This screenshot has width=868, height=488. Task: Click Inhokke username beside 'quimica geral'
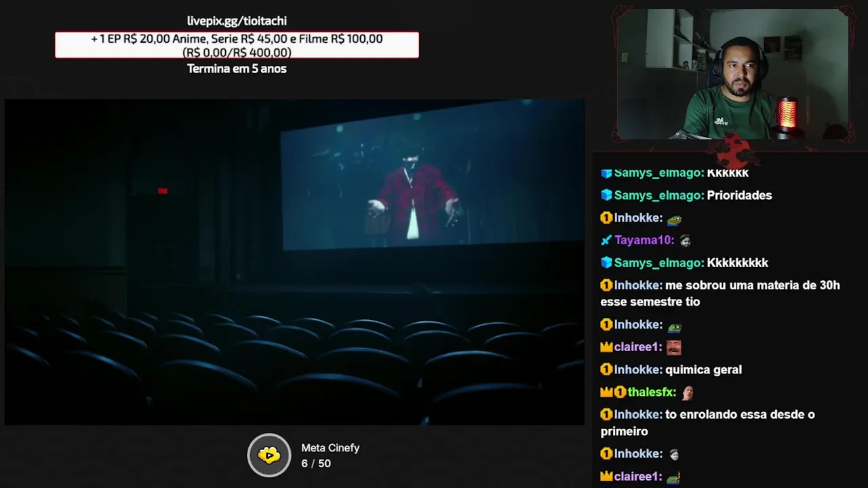[x=638, y=369]
